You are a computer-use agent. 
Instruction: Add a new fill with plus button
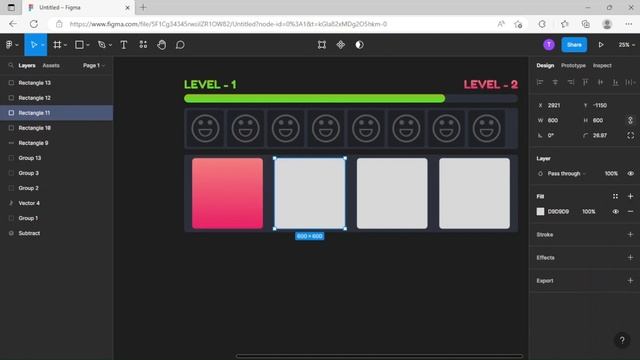(631, 196)
